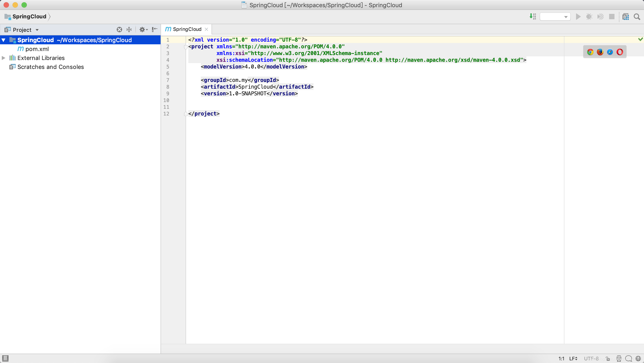Click the modelVersion 4.0.0 line

(254, 66)
